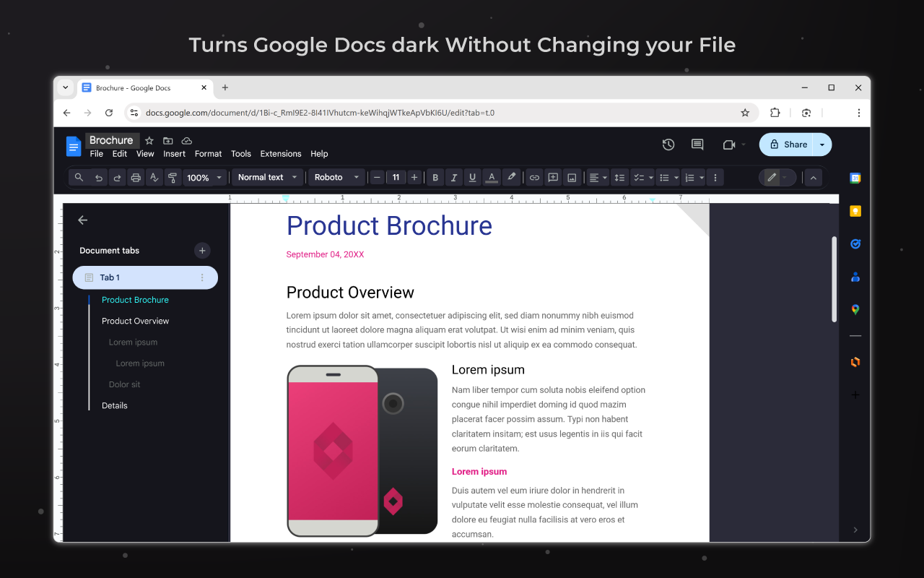Open the text color picker
924x578 pixels.
pyautogui.click(x=492, y=177)
